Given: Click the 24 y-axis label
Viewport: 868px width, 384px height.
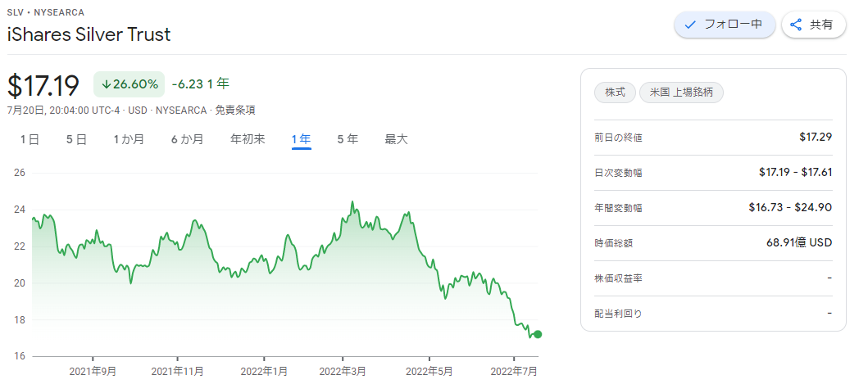Looking at the screenshot, I should [x=20, y=210].
